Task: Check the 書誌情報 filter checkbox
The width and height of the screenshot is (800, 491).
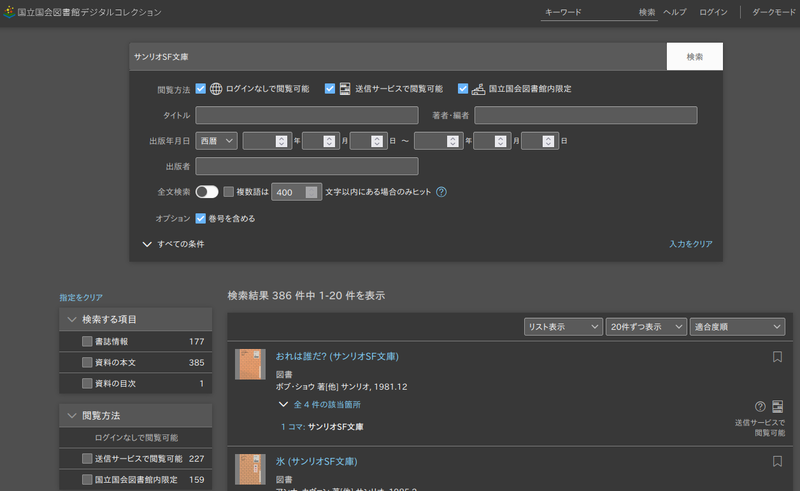Action: coord(88,342)
